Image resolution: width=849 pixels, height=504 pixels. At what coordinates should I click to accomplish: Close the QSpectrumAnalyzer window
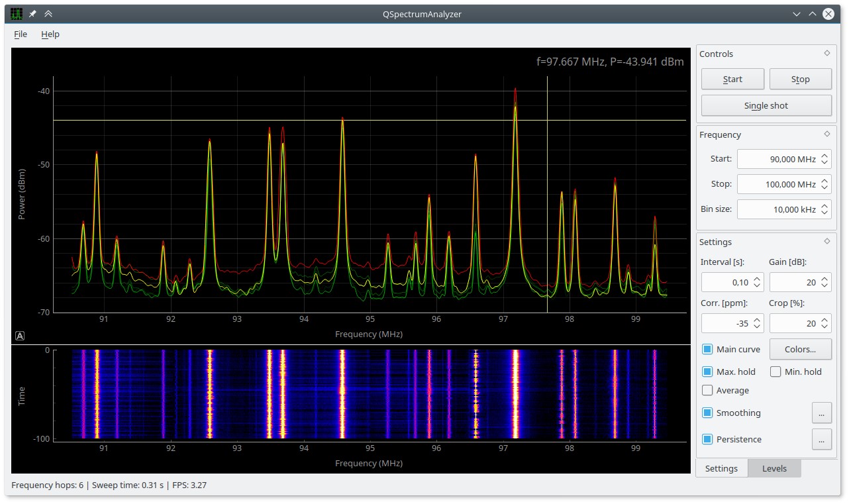[828, 14]
